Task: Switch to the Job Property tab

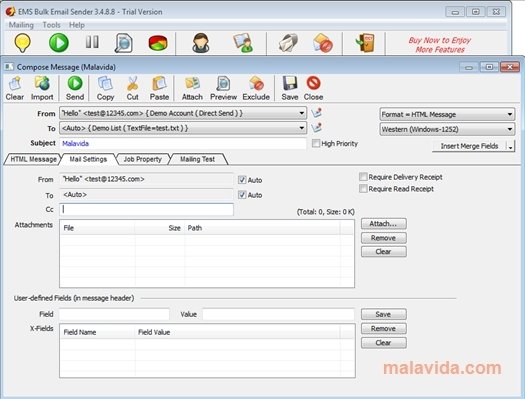Action: coord(143,159)
